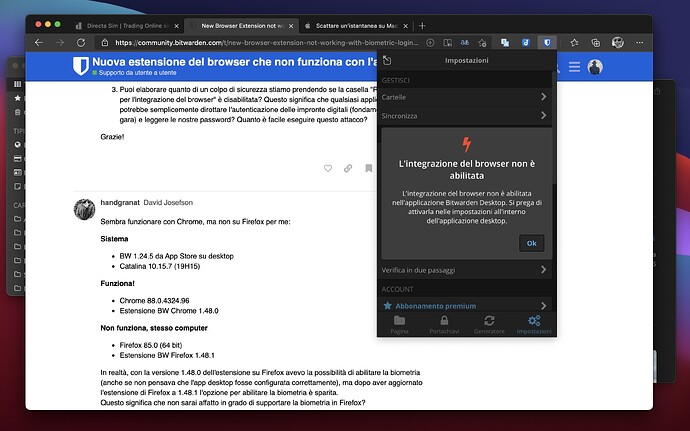Open 'Verifica in due passaggi' row
This screenshot has height=431, width=690.
(x=464, y=270)
